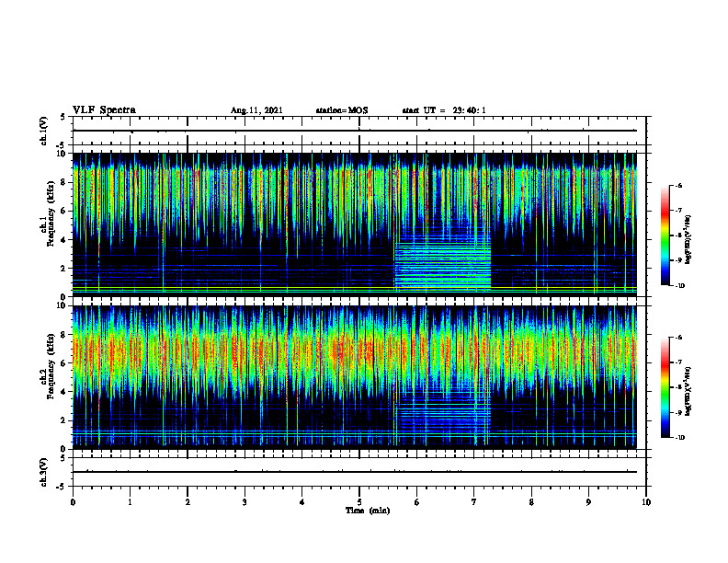Click the red-yellow noise band in ch.2 spectrogram
Viewport: 728px width, 563px height.
(355, 353)
